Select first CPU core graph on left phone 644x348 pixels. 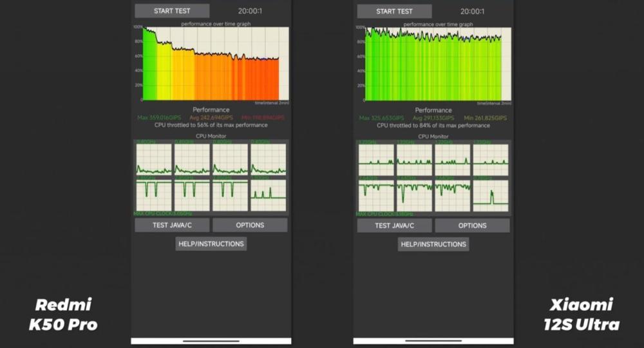tap(154, 159)
